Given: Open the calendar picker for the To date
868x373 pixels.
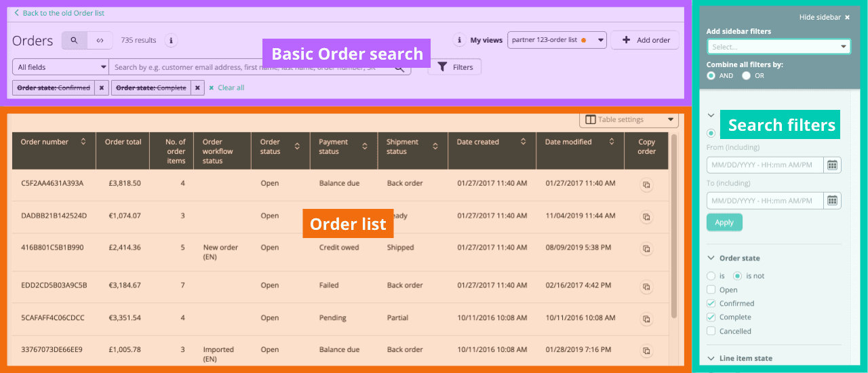Looking at the screenshot, I should (x=832, y=200).
